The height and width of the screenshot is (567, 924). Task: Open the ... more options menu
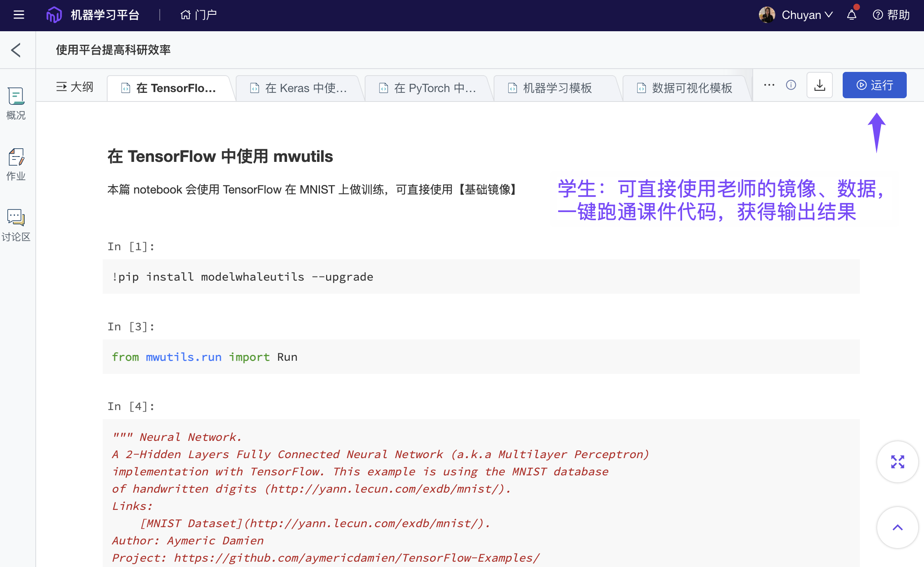768,85
